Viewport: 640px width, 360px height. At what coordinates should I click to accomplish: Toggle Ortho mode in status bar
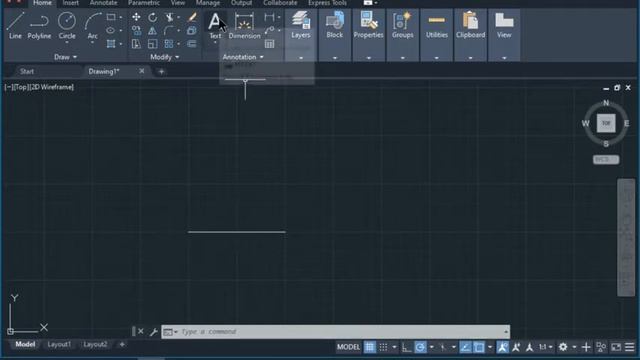(406, 347)
